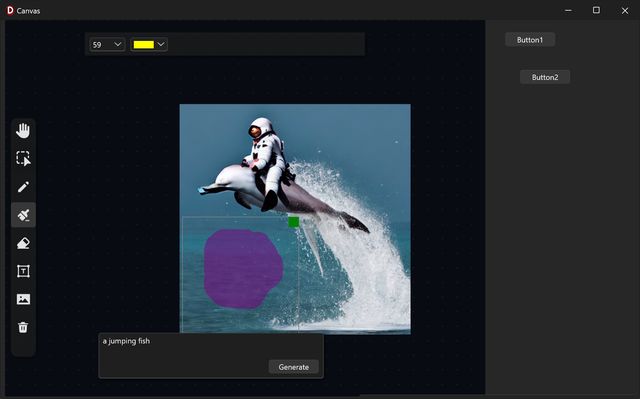Click the Canvas app logo icon
640x399 pixels.
pyautogui.click(x=10, y=11)
